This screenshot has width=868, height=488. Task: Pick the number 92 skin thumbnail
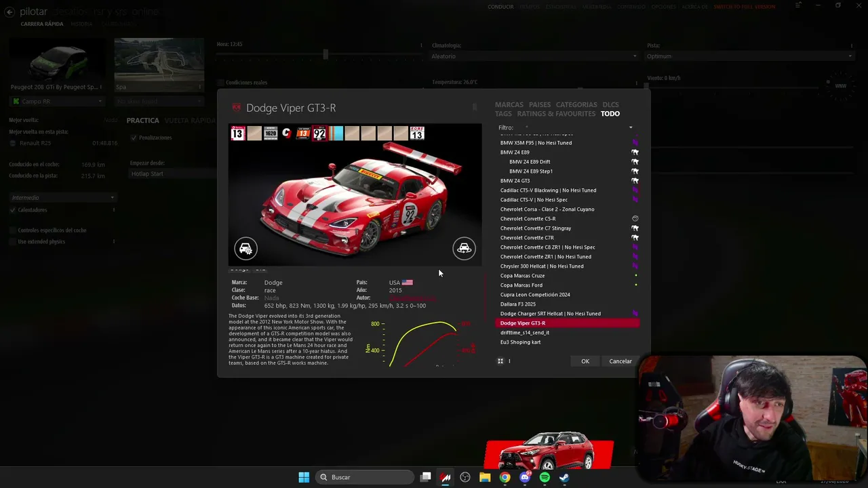(319, 134)
